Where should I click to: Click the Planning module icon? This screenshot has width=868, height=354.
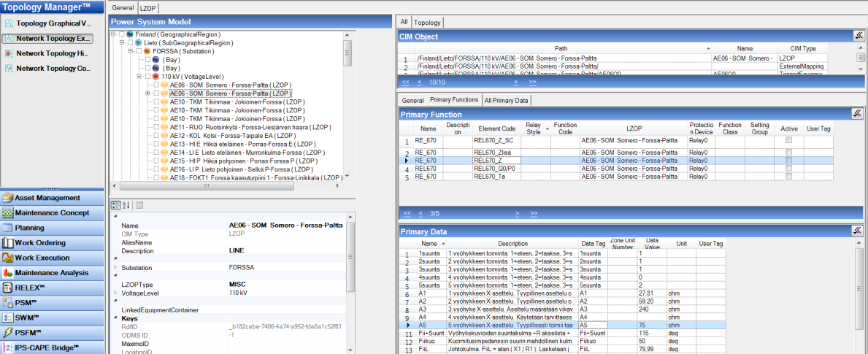[x=8, y=228]
